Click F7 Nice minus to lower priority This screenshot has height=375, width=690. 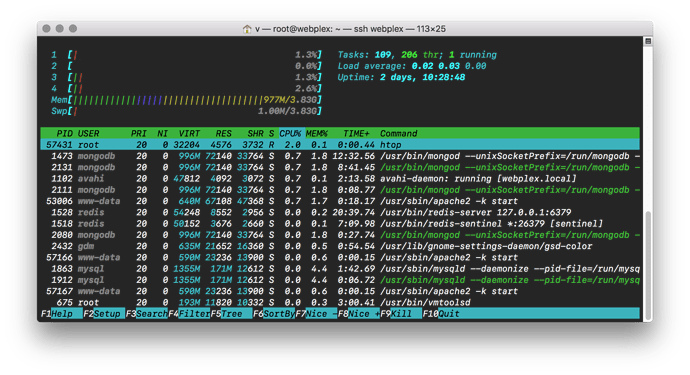[x=316, y=313]
